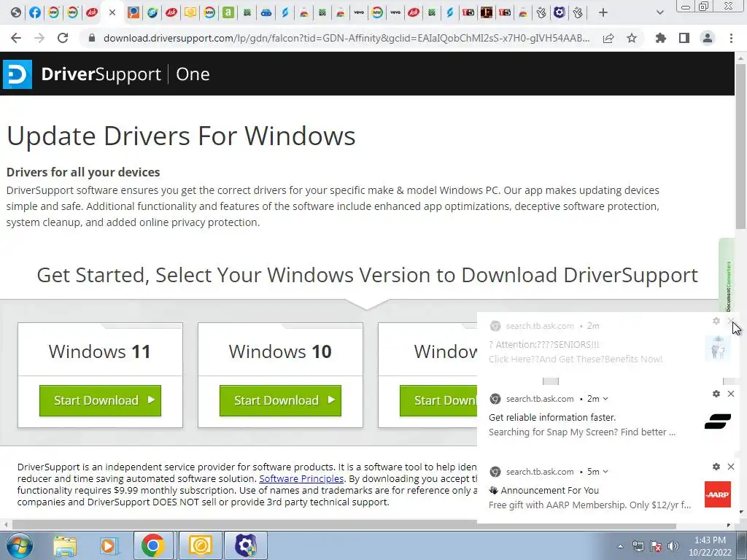This screenshot has width=747, height=560.
Task: Switch to the Facebook tab
Action: coord(35,12)
